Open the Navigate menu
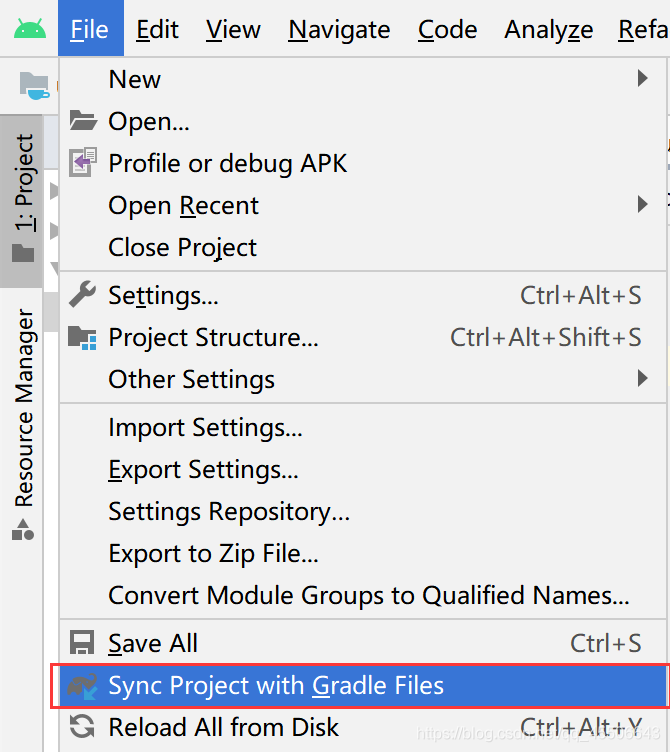 339,29
